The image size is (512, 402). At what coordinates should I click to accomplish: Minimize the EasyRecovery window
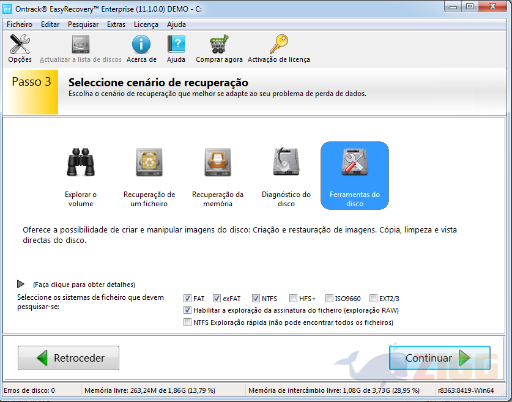pos(453,7)
